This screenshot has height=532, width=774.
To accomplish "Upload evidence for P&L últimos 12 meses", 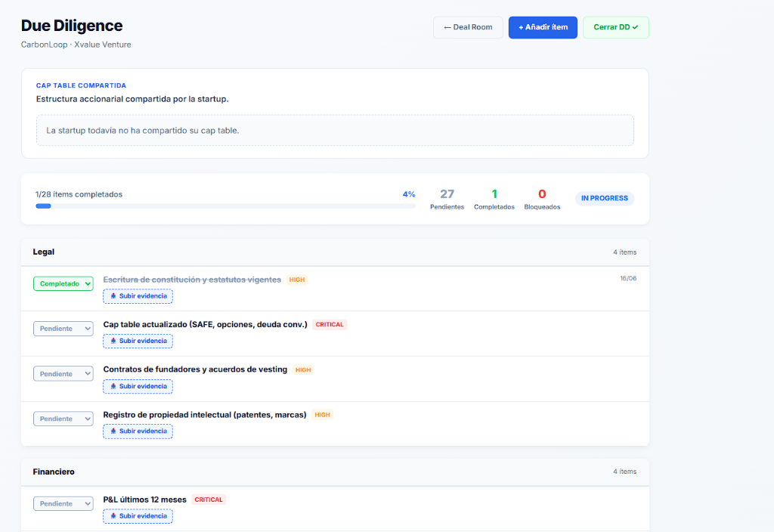I will click(x=138, y=516).
